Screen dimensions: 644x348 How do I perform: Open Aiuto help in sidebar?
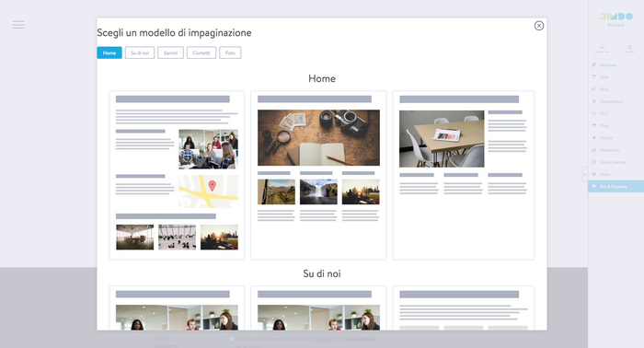click(615, 174)
